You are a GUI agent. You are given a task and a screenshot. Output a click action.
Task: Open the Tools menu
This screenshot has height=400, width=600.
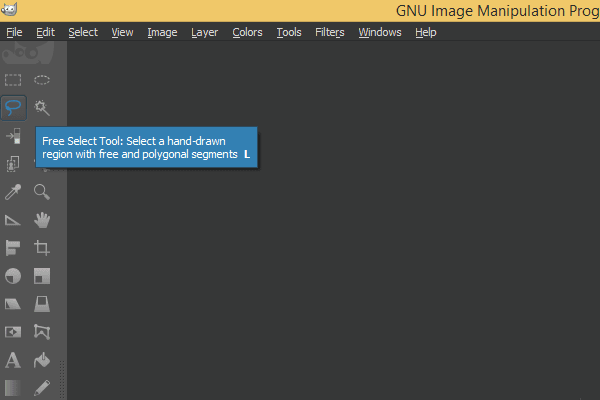(289, 33)
